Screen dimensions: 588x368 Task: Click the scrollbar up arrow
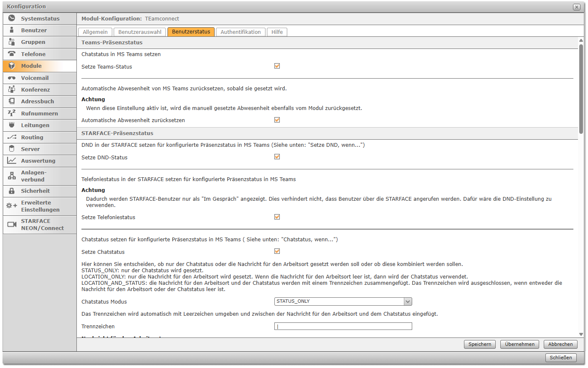click(581, 41)
